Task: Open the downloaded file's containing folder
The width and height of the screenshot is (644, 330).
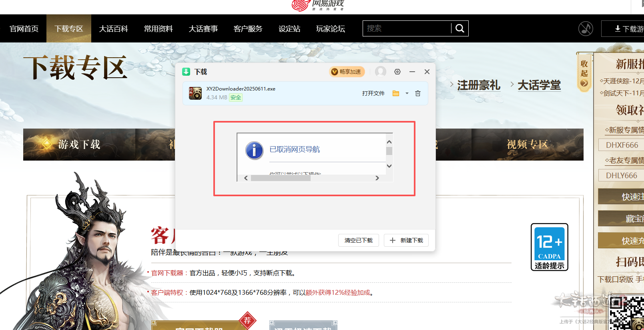Action: coord(395,93)
